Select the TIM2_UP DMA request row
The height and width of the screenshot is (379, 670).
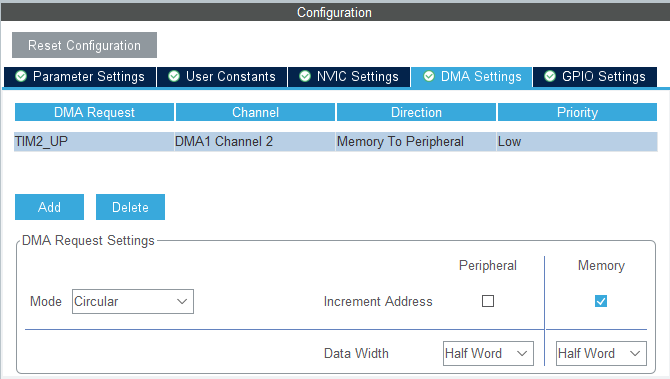click(336, 141)
